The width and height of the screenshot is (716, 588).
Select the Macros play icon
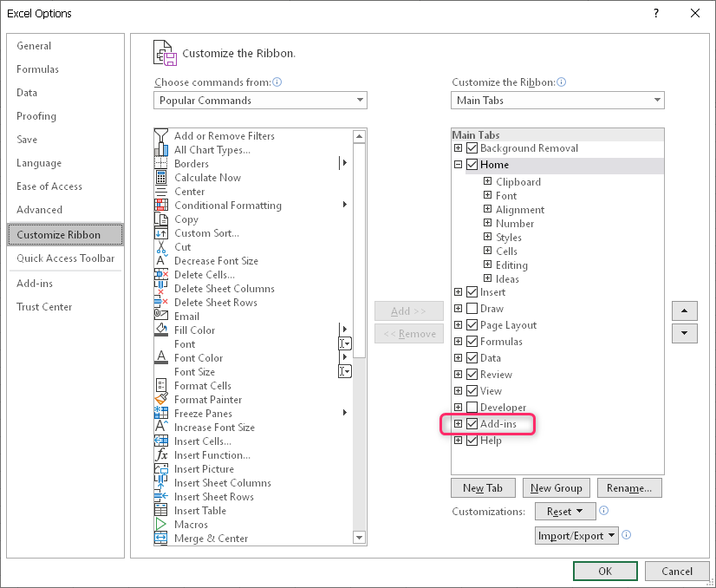click(x=160, y=525)
